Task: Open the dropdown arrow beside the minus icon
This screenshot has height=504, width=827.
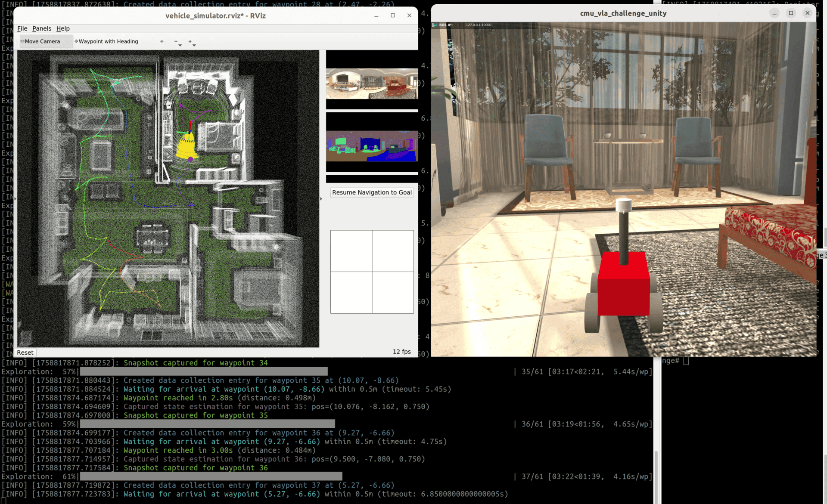Action: coord(180,45)
